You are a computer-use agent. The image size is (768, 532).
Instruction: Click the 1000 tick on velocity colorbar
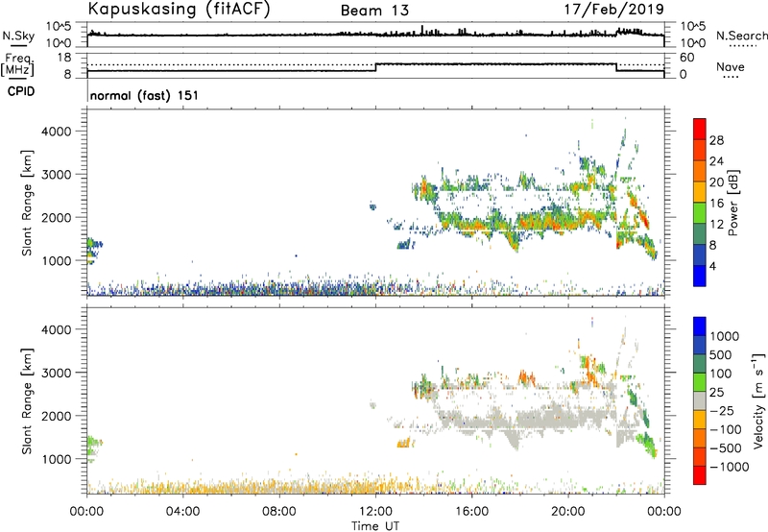(725, 336)
